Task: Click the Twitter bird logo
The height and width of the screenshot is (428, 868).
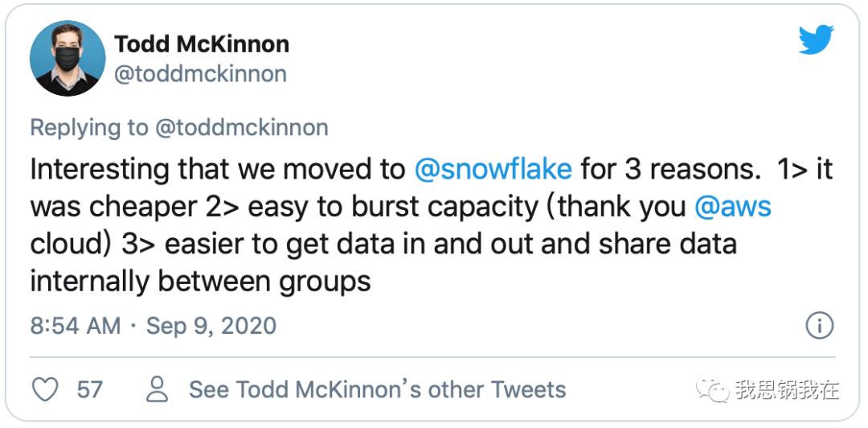Action: coord(816,39)
